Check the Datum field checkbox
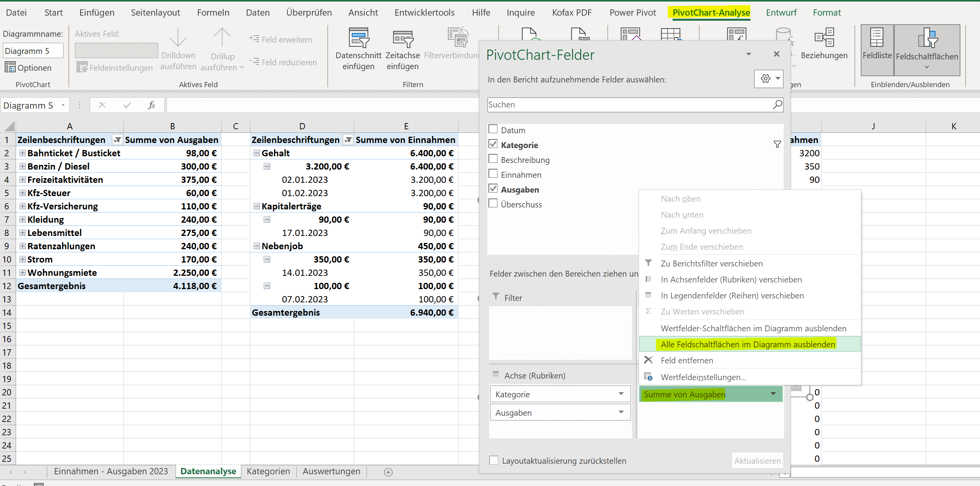Screen dimensions: 980x486 point(493,129)
